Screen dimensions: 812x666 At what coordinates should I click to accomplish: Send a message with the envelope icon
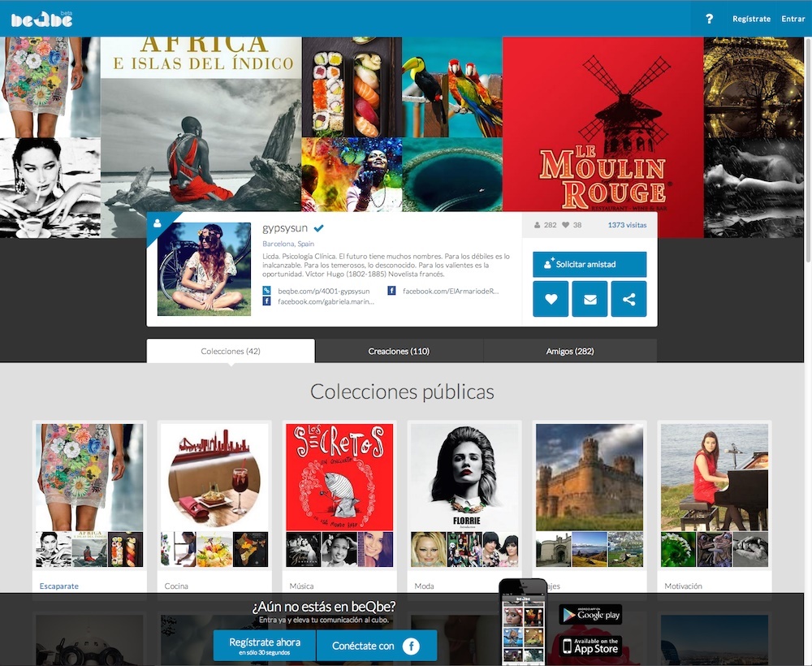590,299
